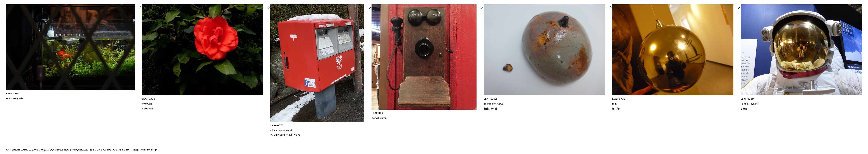Open the http://cambrian.jp link

pyautogui.click(x=145, y=150)
